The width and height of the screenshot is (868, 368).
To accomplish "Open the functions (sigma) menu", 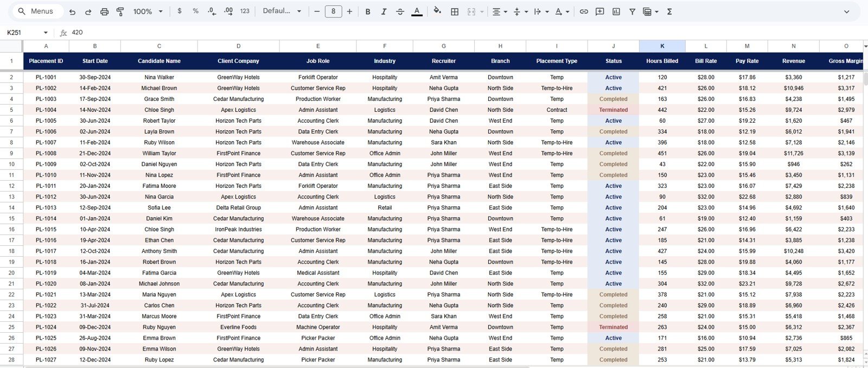I will click(669, 11).
